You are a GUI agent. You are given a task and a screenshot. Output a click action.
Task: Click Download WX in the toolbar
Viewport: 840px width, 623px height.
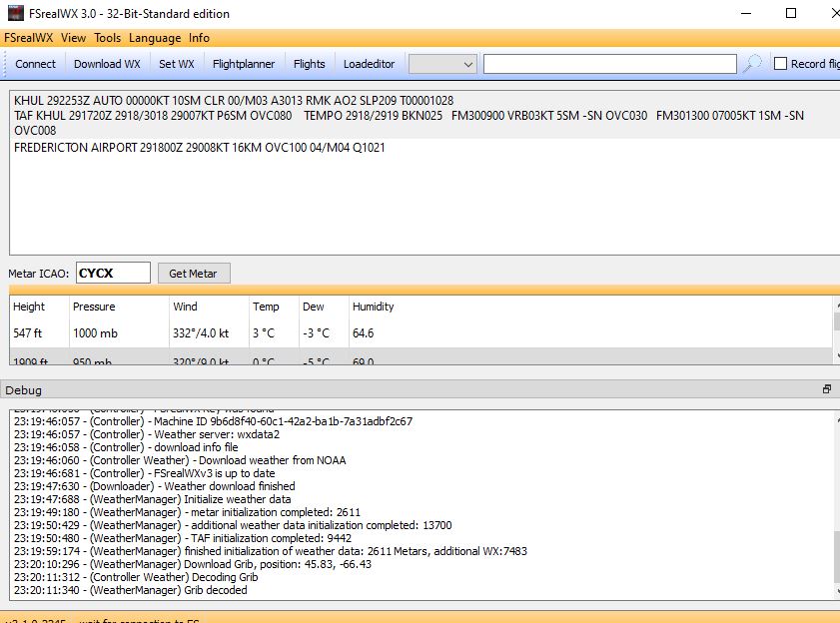click(x=107, y=64)
